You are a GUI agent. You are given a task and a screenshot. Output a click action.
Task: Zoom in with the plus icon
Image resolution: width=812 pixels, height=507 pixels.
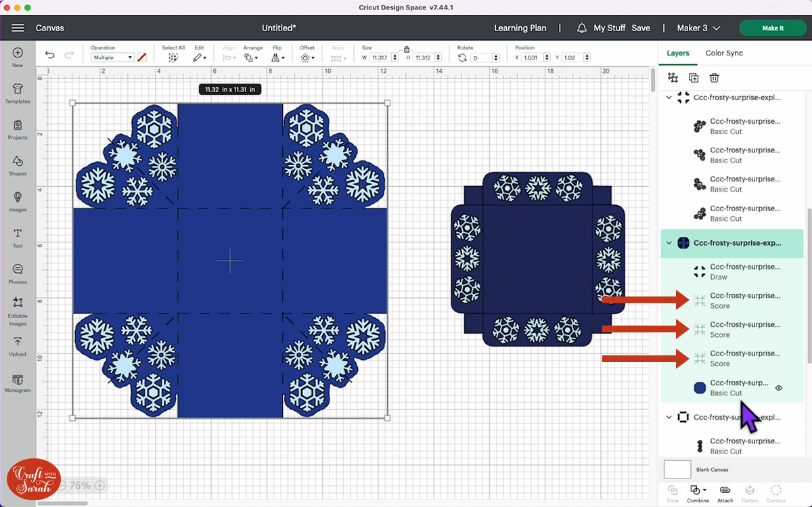(99, 485)
